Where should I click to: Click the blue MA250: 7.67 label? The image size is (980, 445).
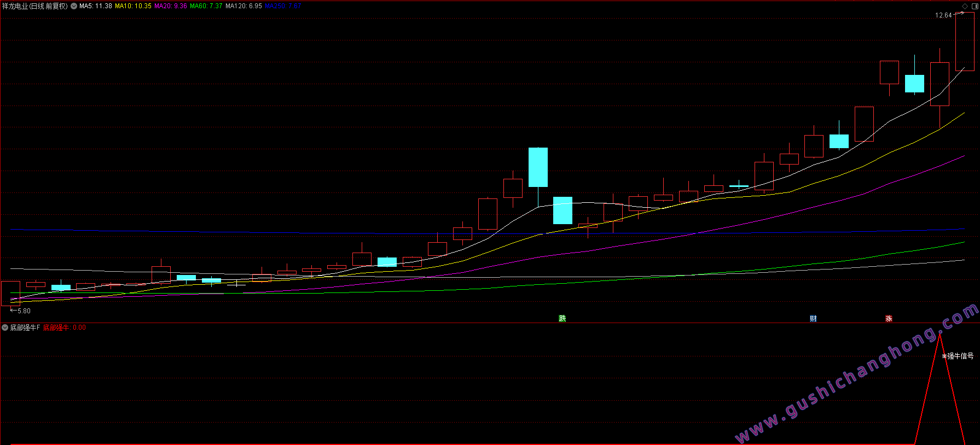point(283,6)
